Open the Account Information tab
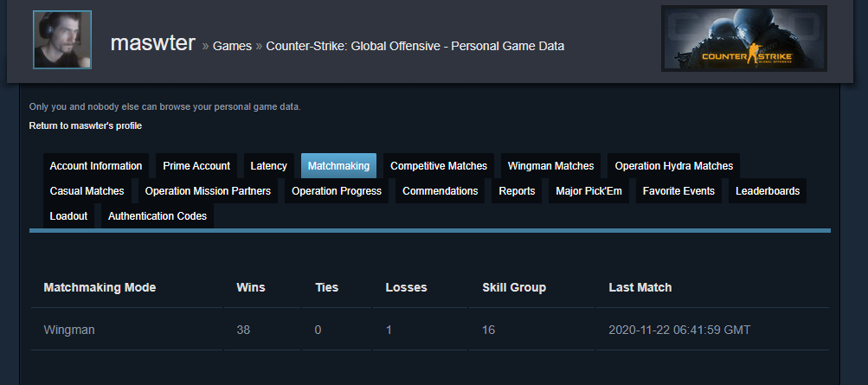Image resolution: width=868 pixels, height=385 pixels. click(96, 166)
